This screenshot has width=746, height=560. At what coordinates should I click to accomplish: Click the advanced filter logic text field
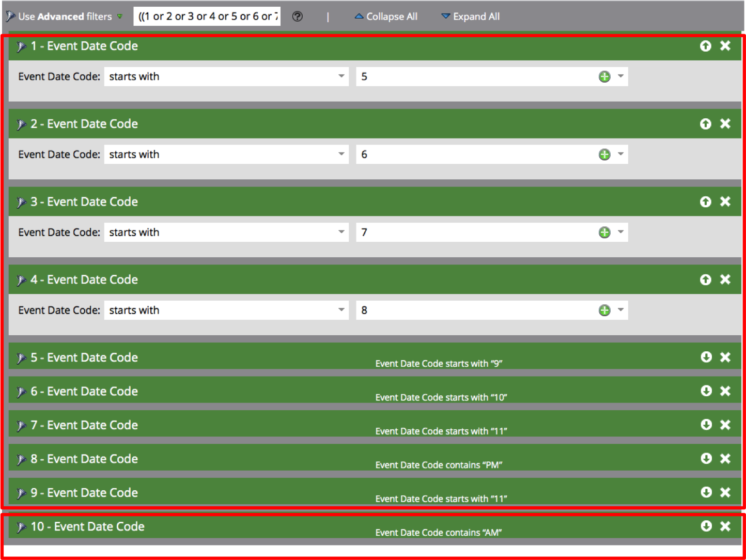coord(207,17)
